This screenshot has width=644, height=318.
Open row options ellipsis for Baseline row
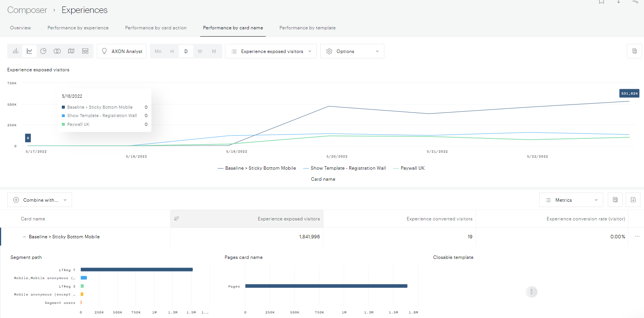[x=637, y=237]
